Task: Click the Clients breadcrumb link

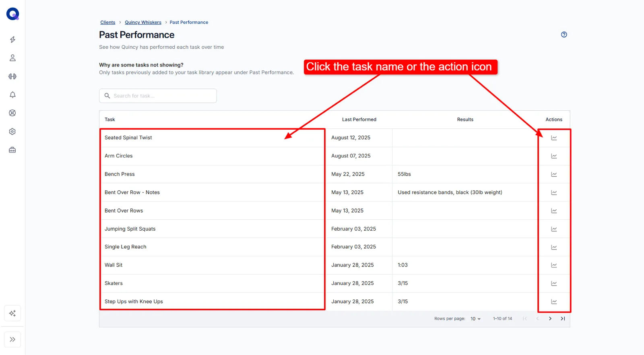Action: click(x=108, y=22)
